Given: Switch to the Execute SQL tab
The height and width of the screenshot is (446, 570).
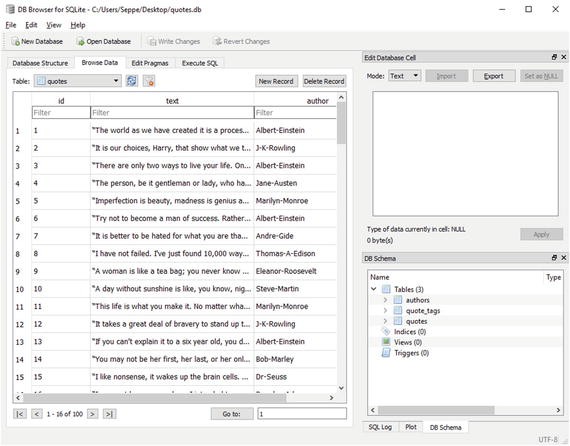Looking at the screenshot, I should [200, 63].
